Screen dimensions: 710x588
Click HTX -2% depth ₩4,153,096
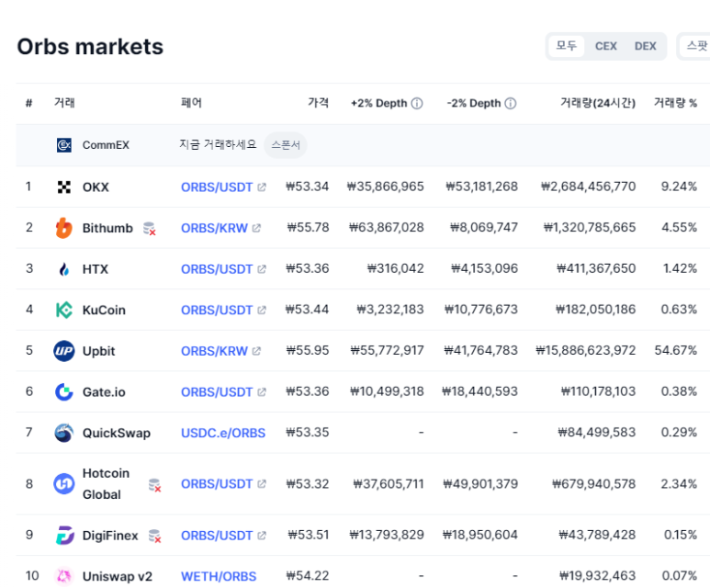coord(484,268)
